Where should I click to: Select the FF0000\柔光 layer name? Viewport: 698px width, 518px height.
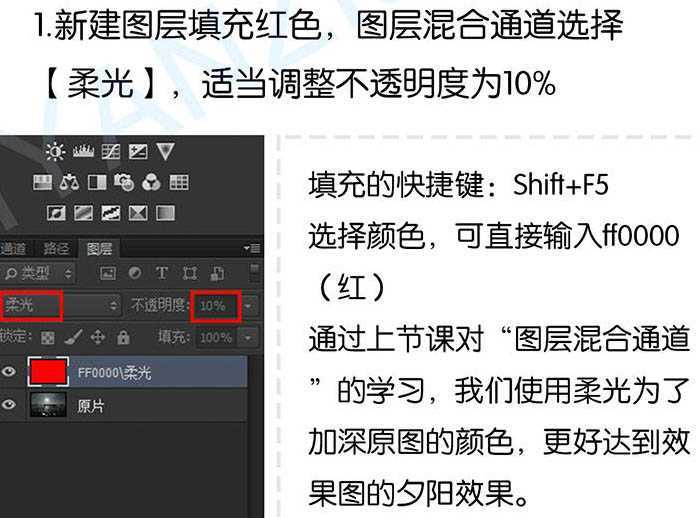(114, 372)
